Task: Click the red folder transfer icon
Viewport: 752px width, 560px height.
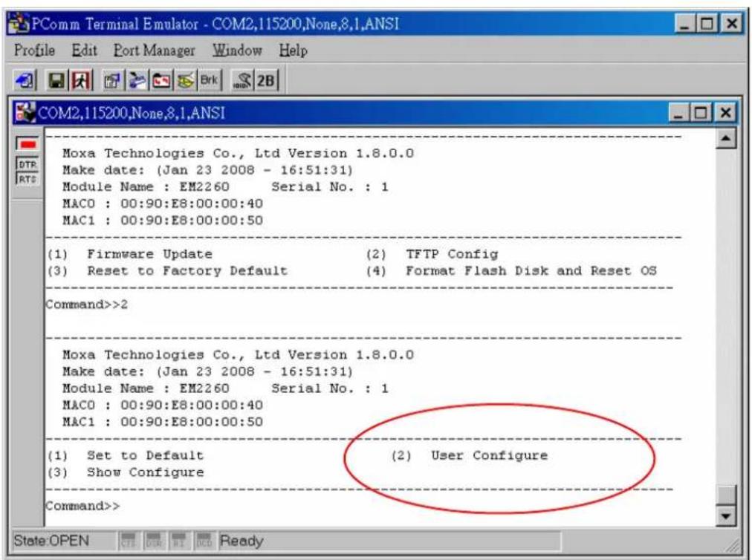Action: [162, 80]
